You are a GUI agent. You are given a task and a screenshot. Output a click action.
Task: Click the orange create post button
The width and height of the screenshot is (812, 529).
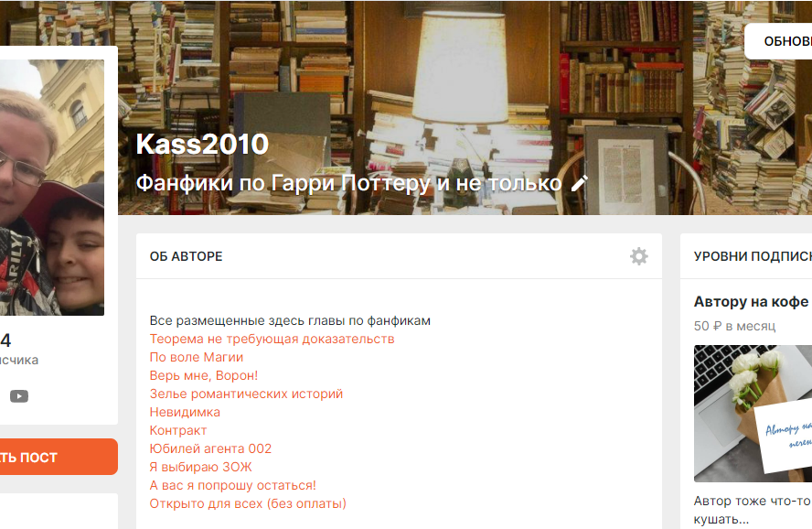click(x=56, y=457)
